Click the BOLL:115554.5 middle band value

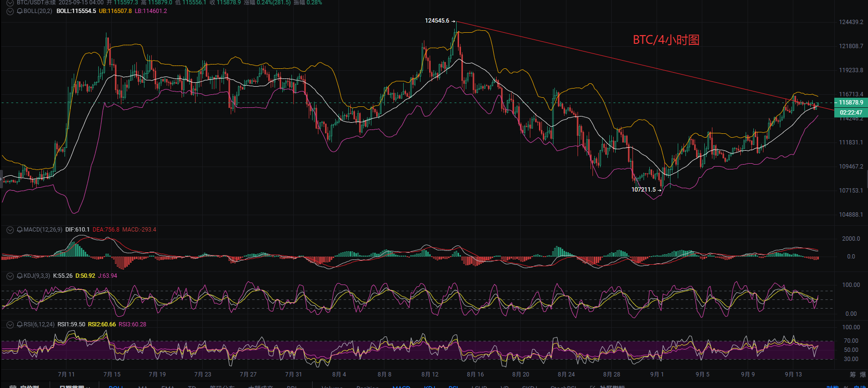click(x=76, y=11)
